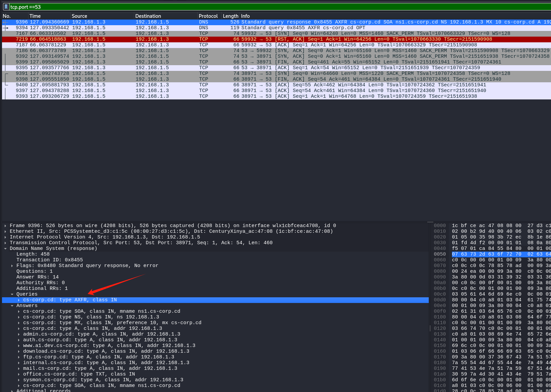The image size is (551, 392).
Task: Collapse the Answers section
Action: point(12,306)
